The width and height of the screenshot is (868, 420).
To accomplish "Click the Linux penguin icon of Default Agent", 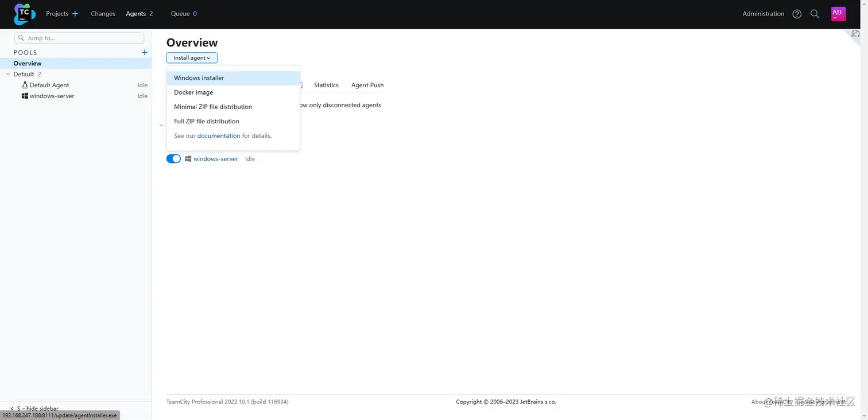I will (x=25, y=85).
